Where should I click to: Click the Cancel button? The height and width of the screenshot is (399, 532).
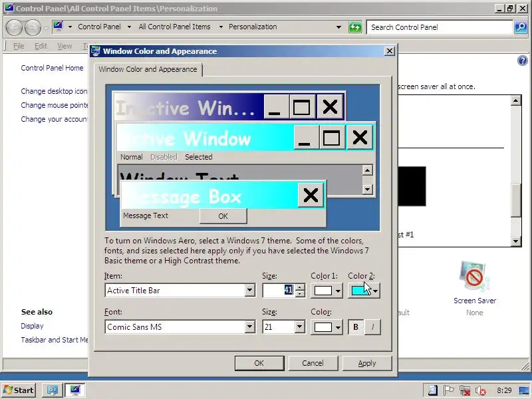click(x=313, y=363)
